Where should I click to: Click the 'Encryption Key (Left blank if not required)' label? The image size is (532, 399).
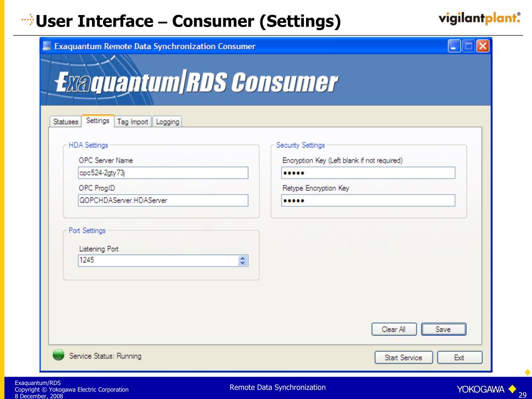pos(342,161)
